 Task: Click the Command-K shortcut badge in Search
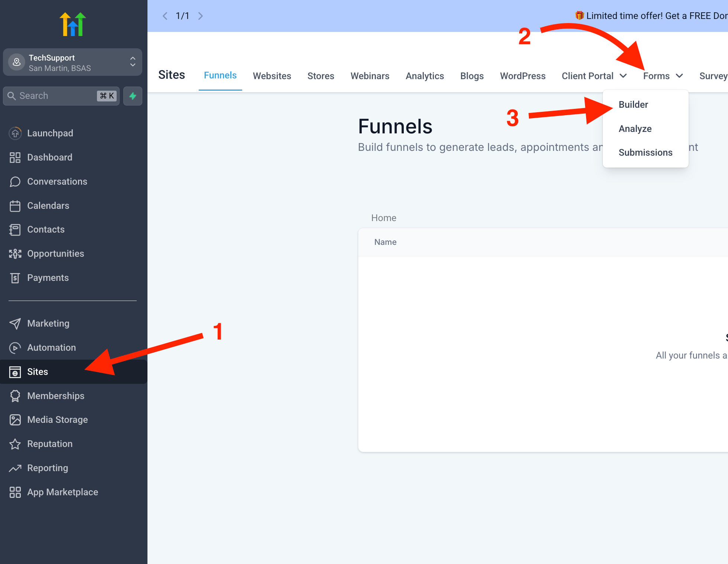click(107, 96)
